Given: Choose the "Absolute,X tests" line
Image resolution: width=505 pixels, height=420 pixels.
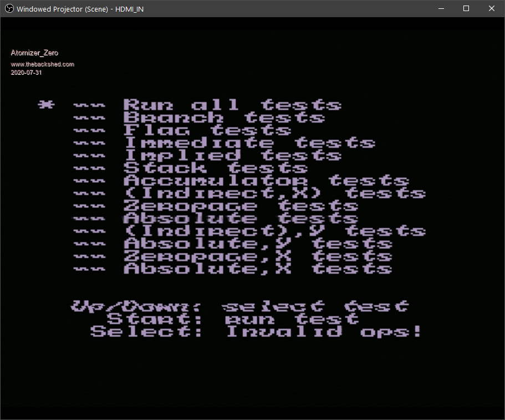Looking at the screenshot, I should point(257,269).
